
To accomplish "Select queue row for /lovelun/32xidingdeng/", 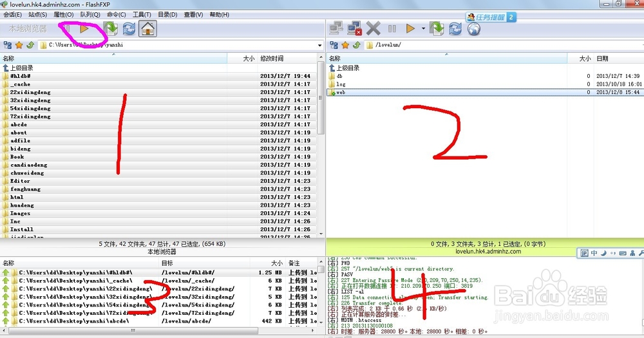I will pyautogui.click(x=159, y=297).
